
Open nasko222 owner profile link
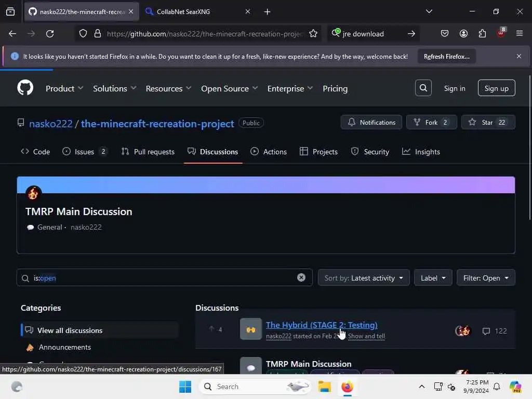tap(51, 124)
